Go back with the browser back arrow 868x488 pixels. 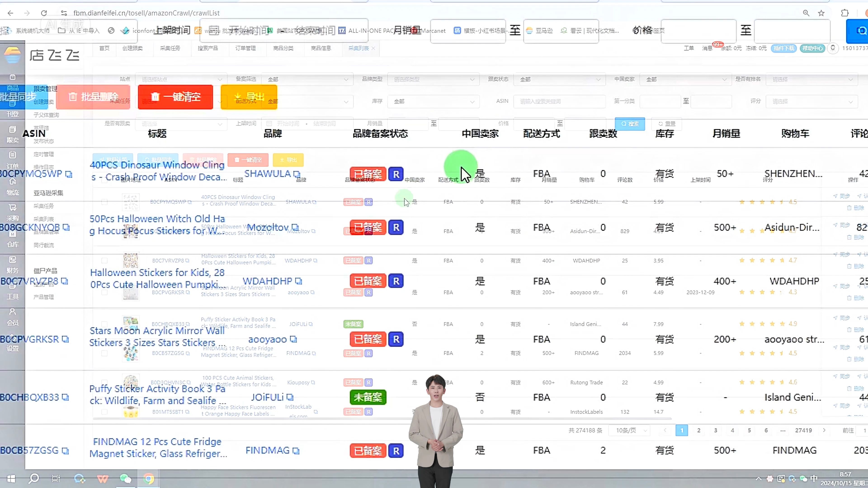click(10, 13)
